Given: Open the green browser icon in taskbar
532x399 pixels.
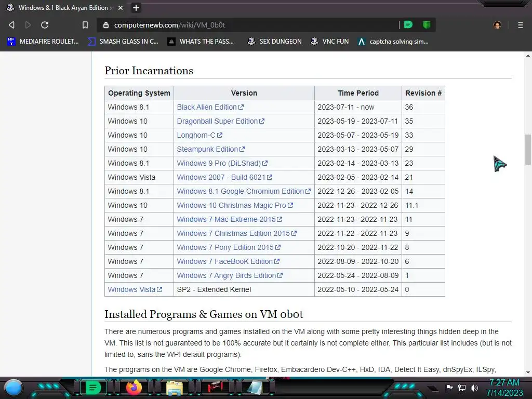Looking at the screenshot, I should pos(93,388).
